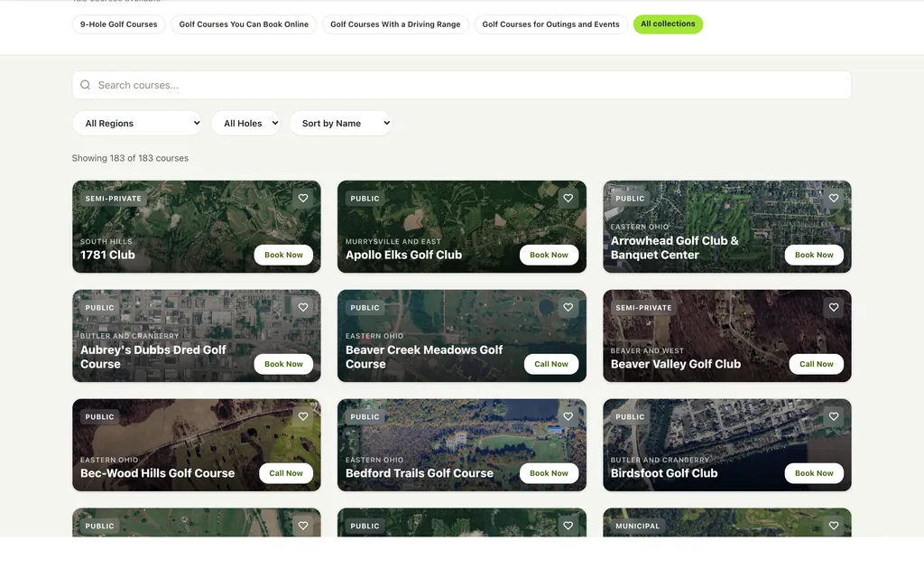Viewport: 924px width, 578px height.
Task: Open the All Holes dropdown
Action: (x=245, y=123)
